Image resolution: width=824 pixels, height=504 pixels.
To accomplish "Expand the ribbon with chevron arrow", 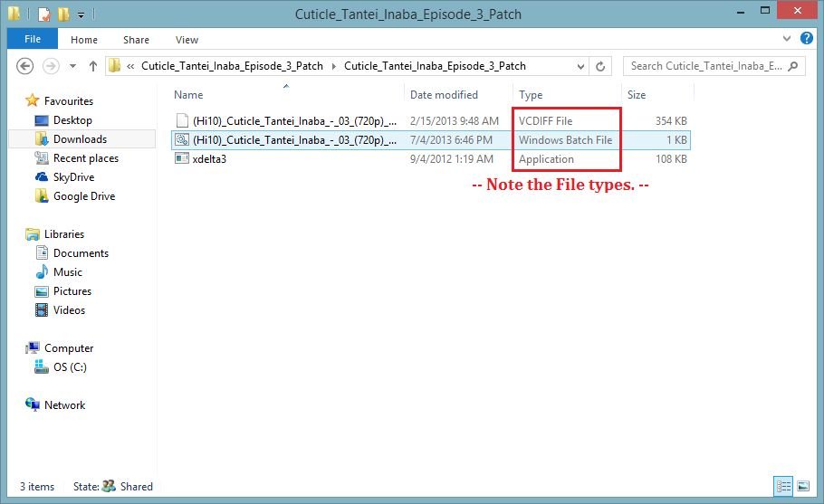I will 786,40.
